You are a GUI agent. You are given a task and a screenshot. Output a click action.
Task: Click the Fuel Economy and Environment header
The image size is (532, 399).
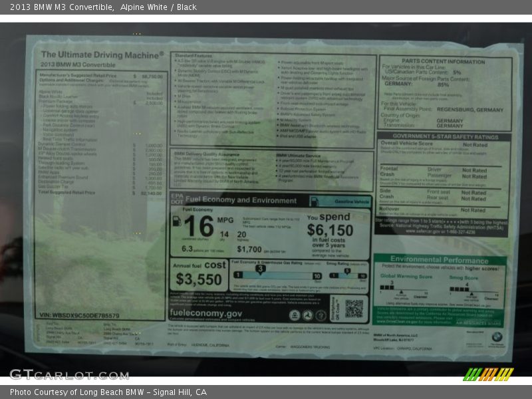(x=241, y=200)
